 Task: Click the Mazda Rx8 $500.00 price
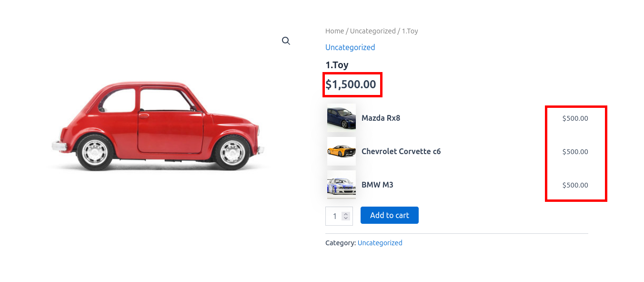click(575, 118)
